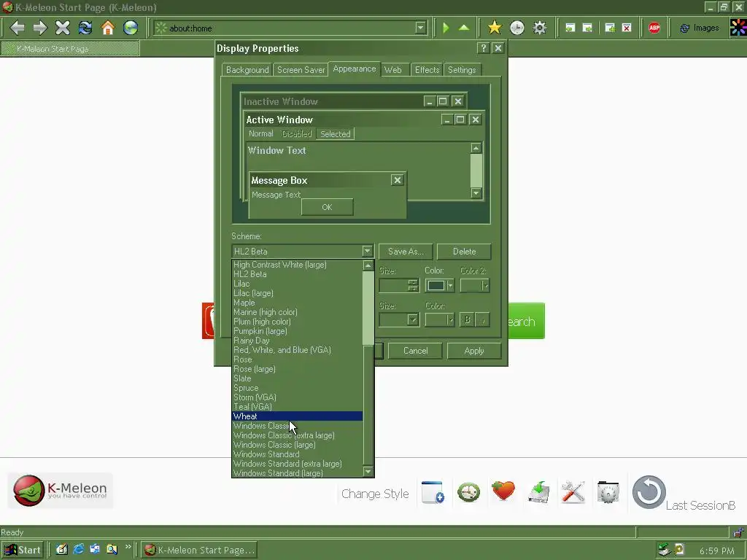Image resolution: width=747 pixels, height=560 pixels.
Task: Click Apply in Display Properties
Action: pyautogui.click(x=474, y=351)
